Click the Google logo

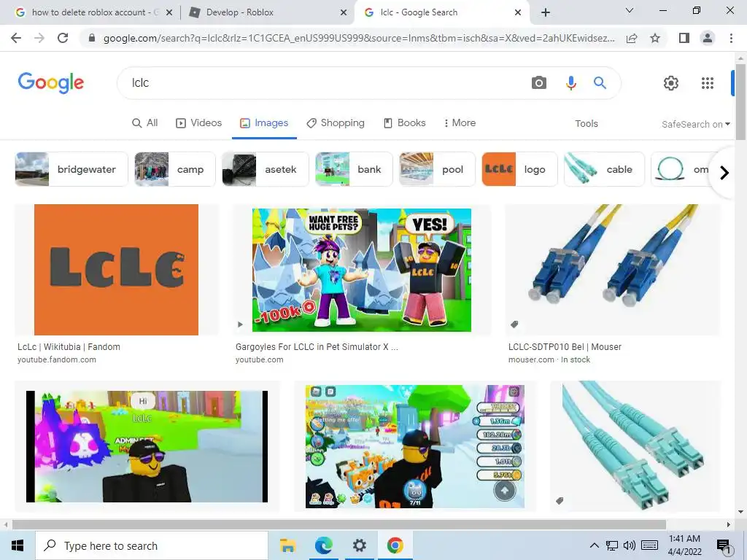point(51,82)
